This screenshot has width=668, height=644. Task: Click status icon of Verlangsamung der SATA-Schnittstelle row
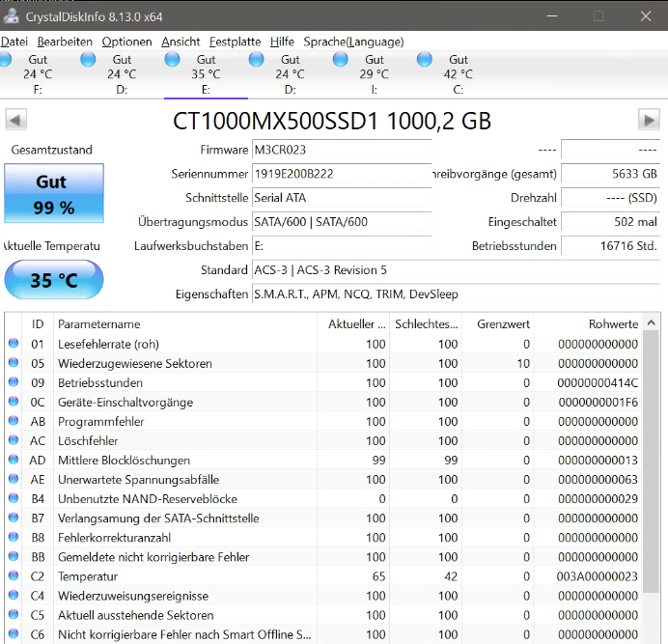tap(14, 518)
